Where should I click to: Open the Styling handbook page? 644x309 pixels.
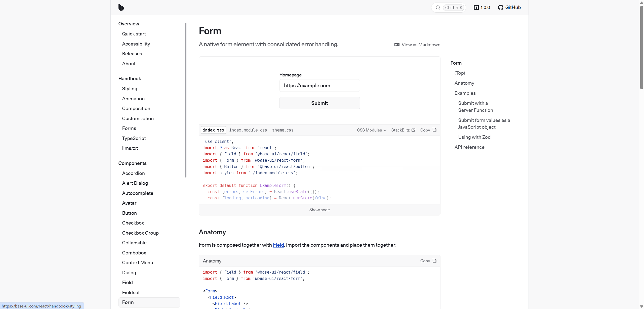(x=130, y=89)
